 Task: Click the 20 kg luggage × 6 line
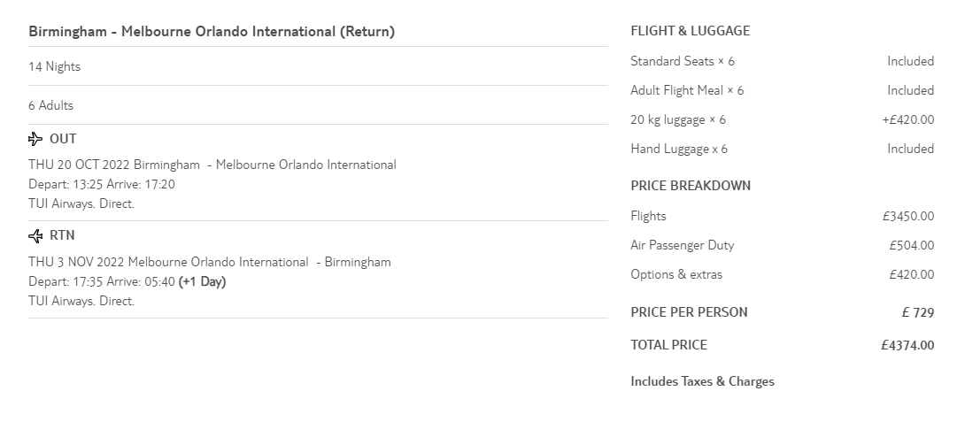tap(678, 119)
